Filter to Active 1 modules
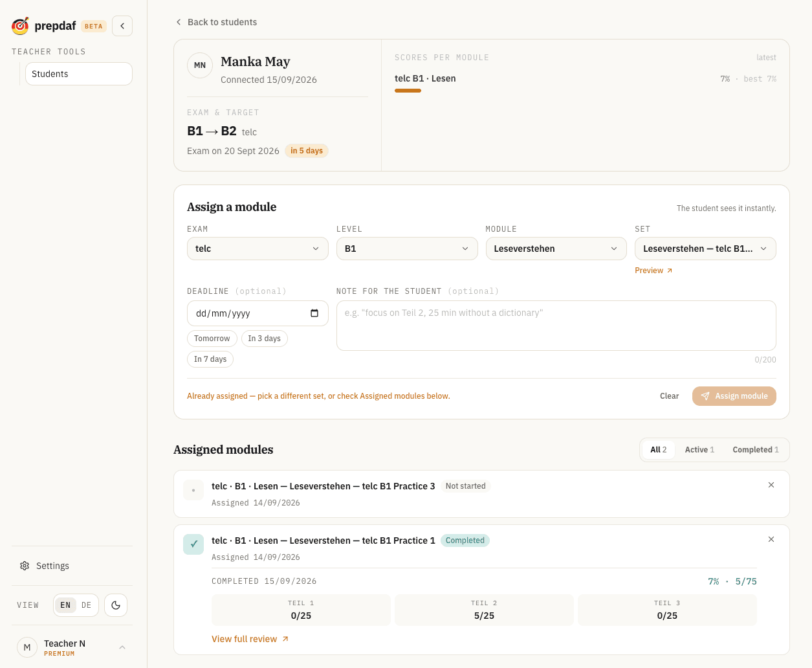812x668 pixels. click(x=699, y=450)
